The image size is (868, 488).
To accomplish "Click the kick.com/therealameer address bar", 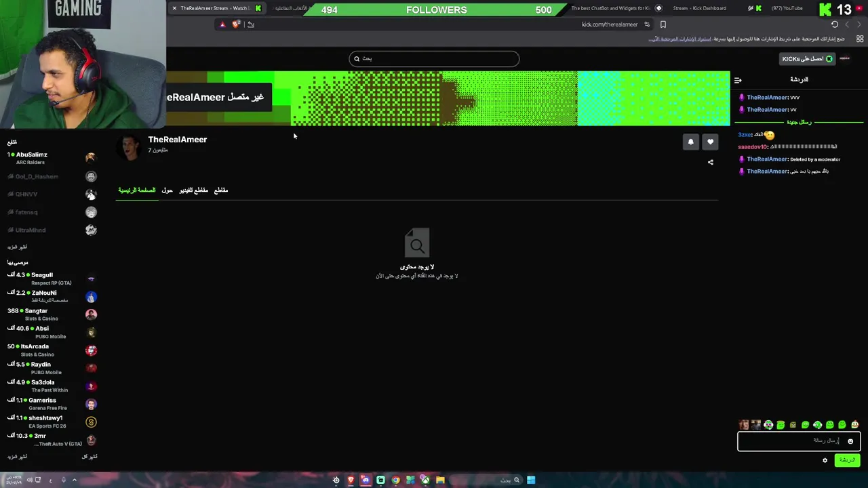I will (610, 24).
